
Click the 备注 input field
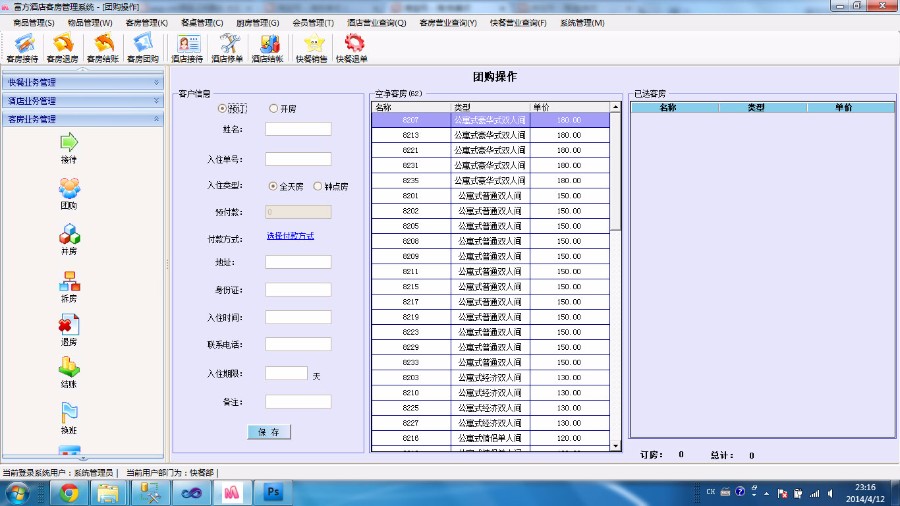pos(298,402)
